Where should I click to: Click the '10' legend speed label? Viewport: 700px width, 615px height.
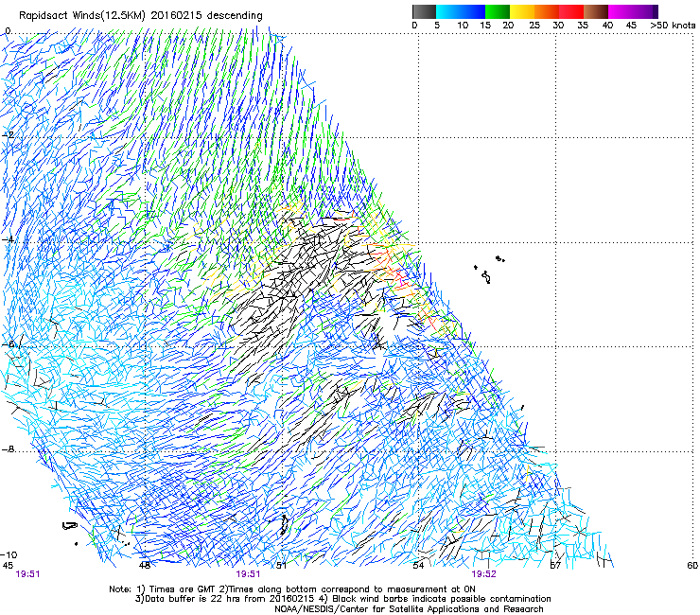point(463,26)
